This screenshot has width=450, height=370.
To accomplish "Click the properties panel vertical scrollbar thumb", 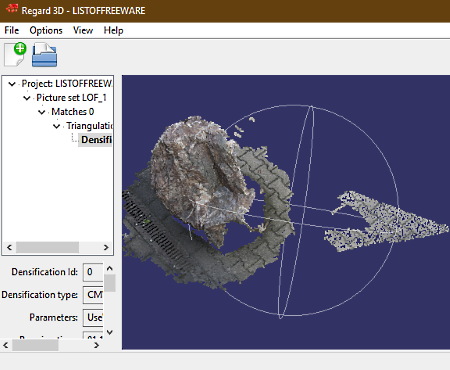I will 110,283.
